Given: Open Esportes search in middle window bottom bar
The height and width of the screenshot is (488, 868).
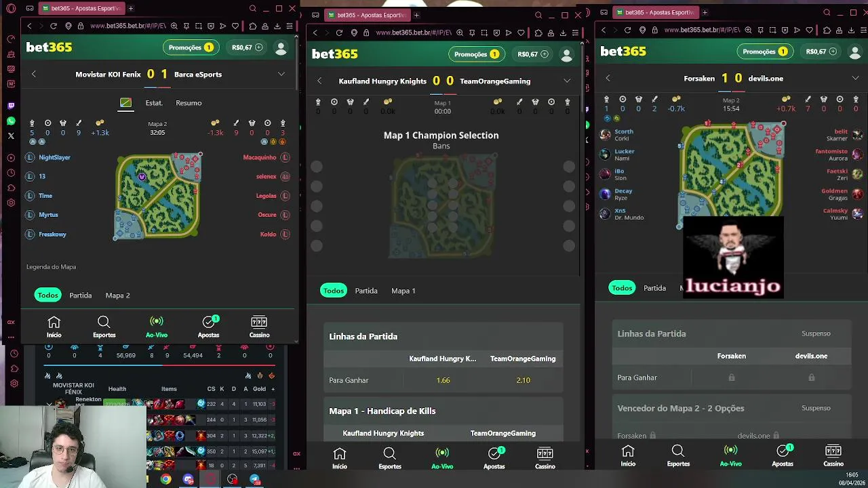Looking at the screenshot, I should pos(390,458).
